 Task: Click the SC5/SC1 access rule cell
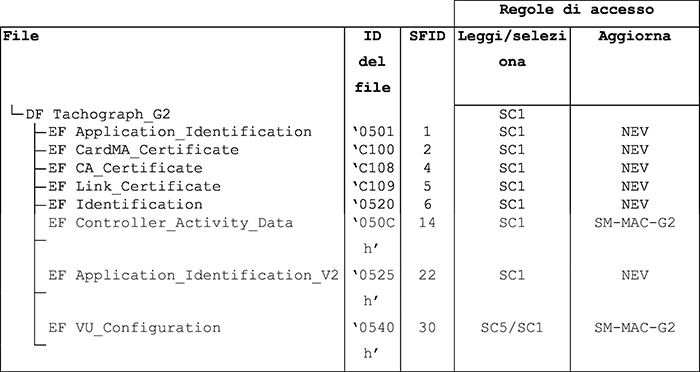click(512, 328)
